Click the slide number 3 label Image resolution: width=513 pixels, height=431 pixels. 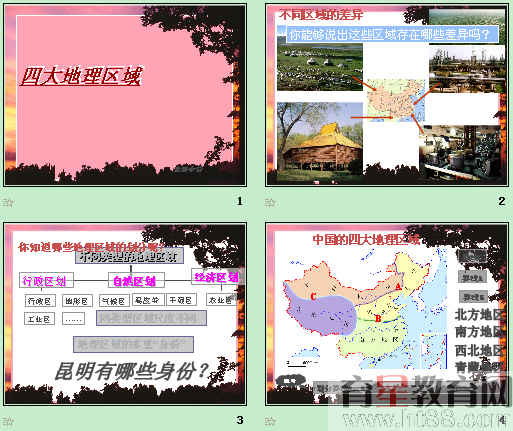240,420
